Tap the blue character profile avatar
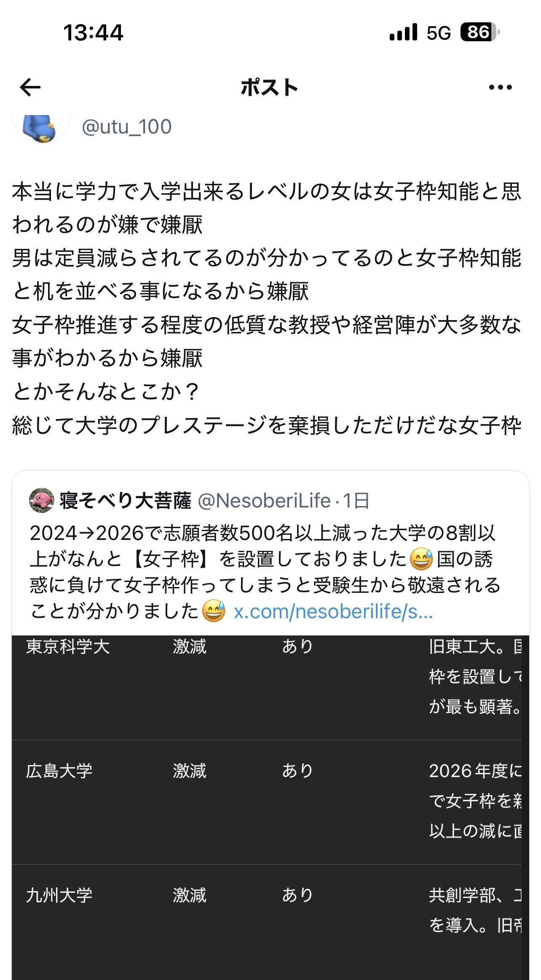The width and height of the screenshot is (541, 980). 41,128
